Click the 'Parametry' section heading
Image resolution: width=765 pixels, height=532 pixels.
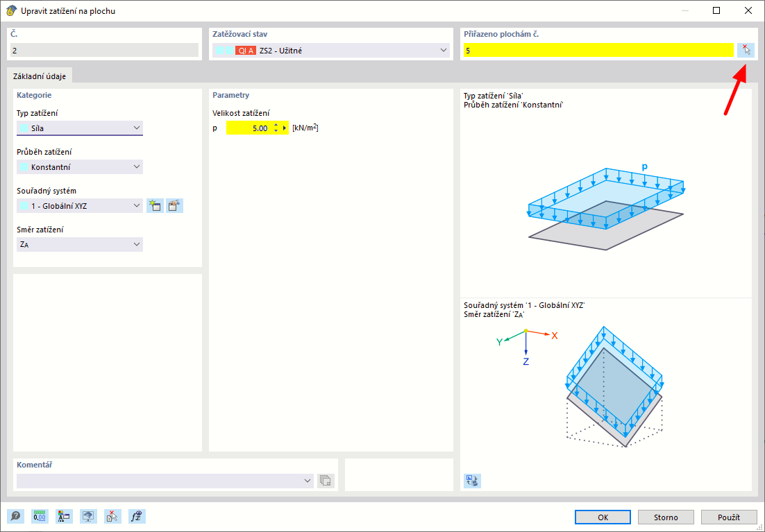point(230,95)
